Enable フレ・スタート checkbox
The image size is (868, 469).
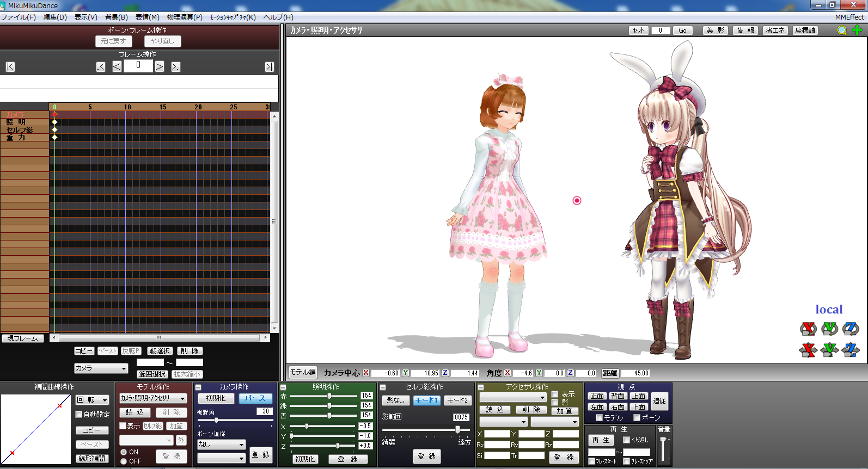tap(592, 461)
